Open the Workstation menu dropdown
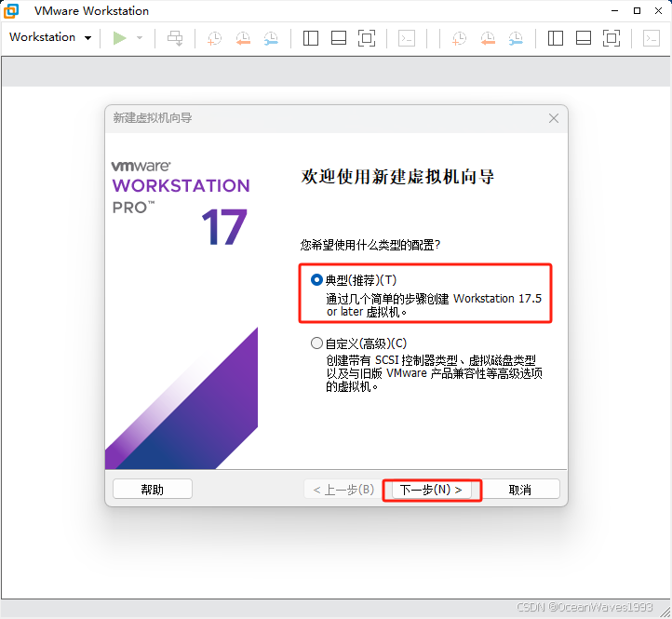Image resolution: width=672 pixels, height=619 pixels. [50, 37]
